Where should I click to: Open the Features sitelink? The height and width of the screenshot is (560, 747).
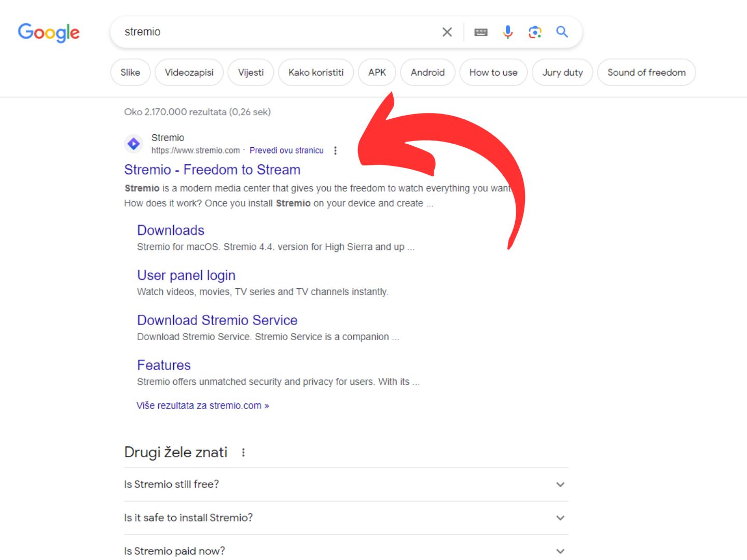(x=164, y=365)
